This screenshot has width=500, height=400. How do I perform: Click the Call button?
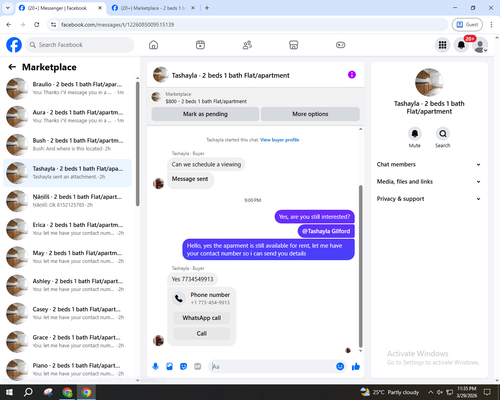[202, 333]
